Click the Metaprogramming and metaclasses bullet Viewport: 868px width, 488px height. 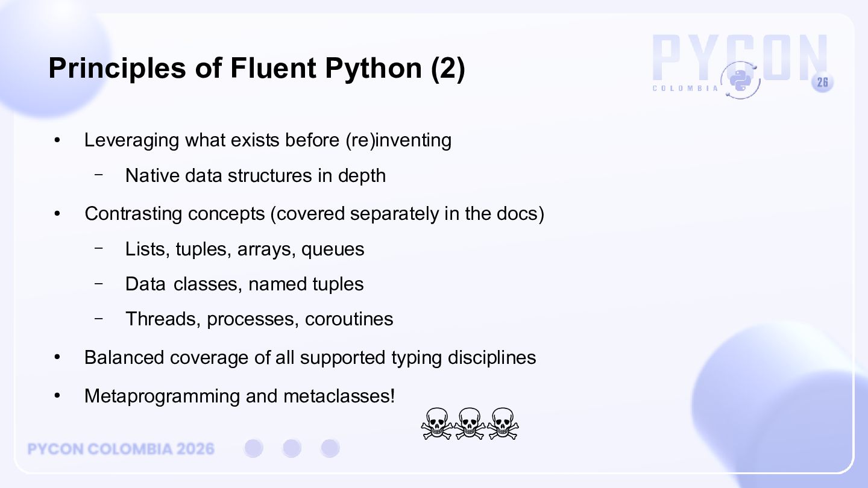pos(240,396)
